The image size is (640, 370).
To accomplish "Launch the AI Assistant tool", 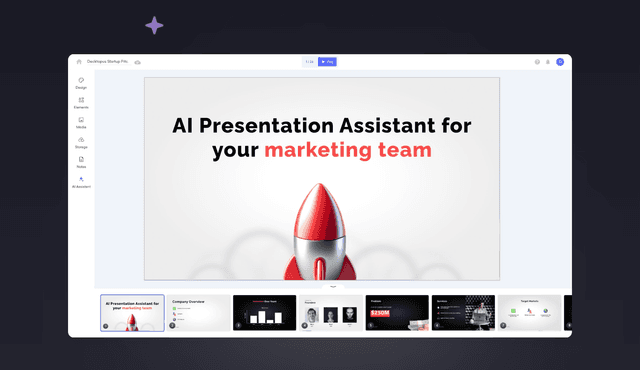I will (81, 182).
